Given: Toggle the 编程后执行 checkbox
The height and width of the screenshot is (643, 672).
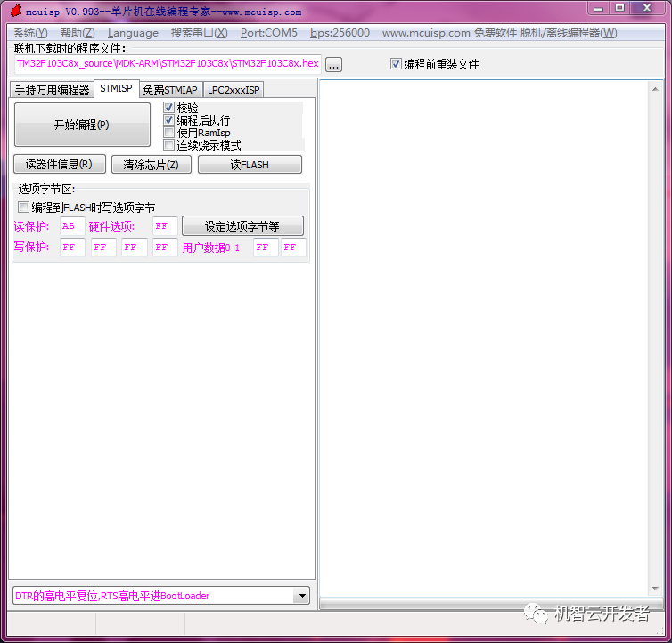Looking at the screenshot, I should (x=168, y=120).
